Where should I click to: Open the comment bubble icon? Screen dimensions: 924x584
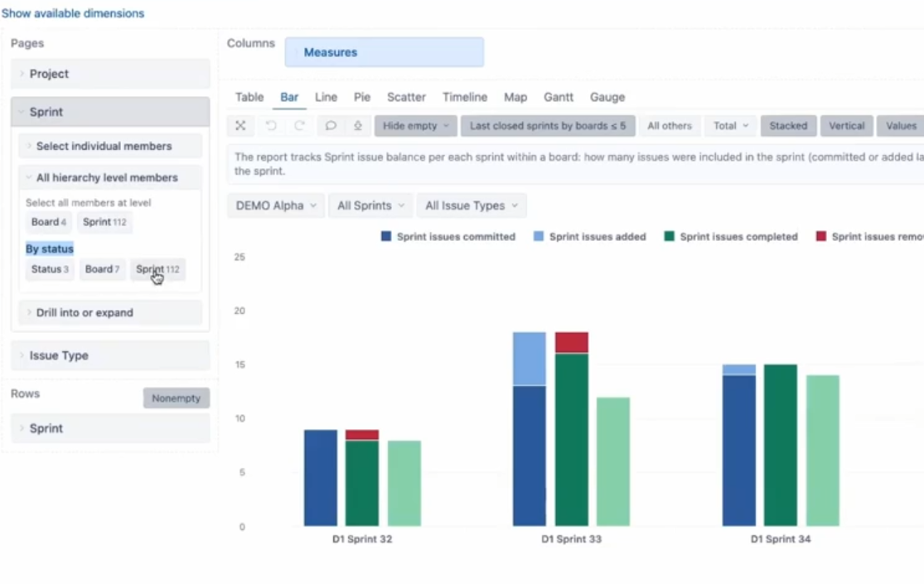(330, 126)
